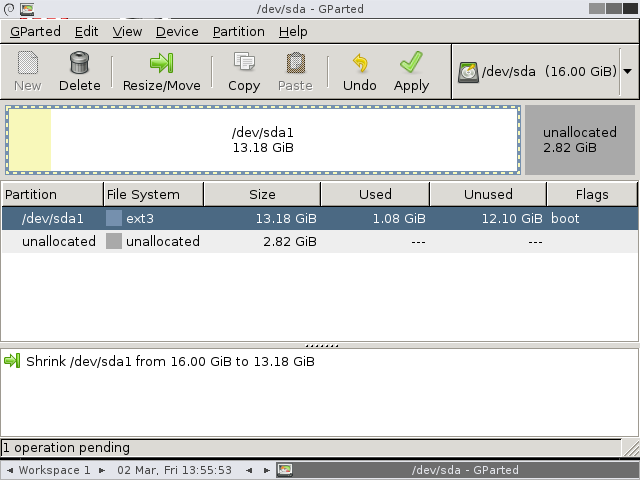640x480 pixels.
Task: Click the shrink operation icon in the pending list
Action: [12, 361]
